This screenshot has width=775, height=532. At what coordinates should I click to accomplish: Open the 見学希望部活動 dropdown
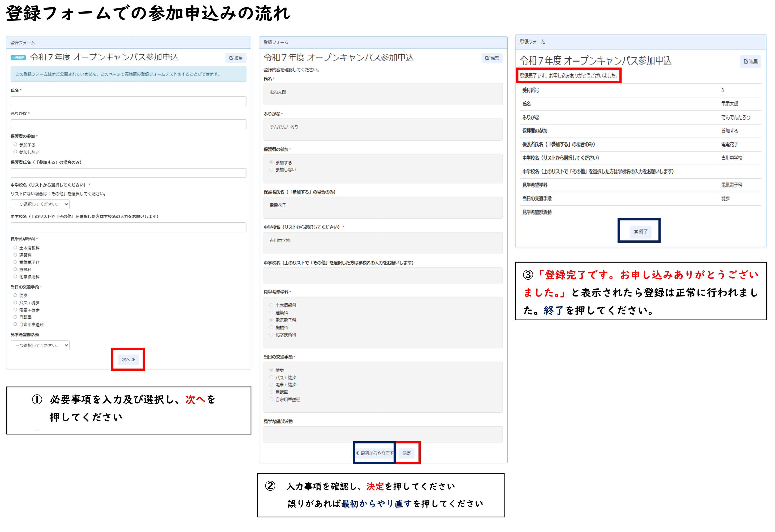coord(40,345)
